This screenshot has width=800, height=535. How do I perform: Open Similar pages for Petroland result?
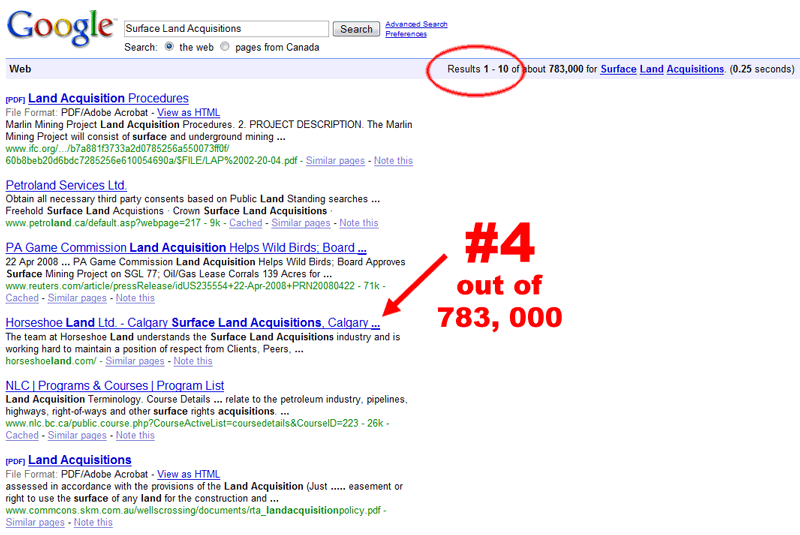[301, 223]
